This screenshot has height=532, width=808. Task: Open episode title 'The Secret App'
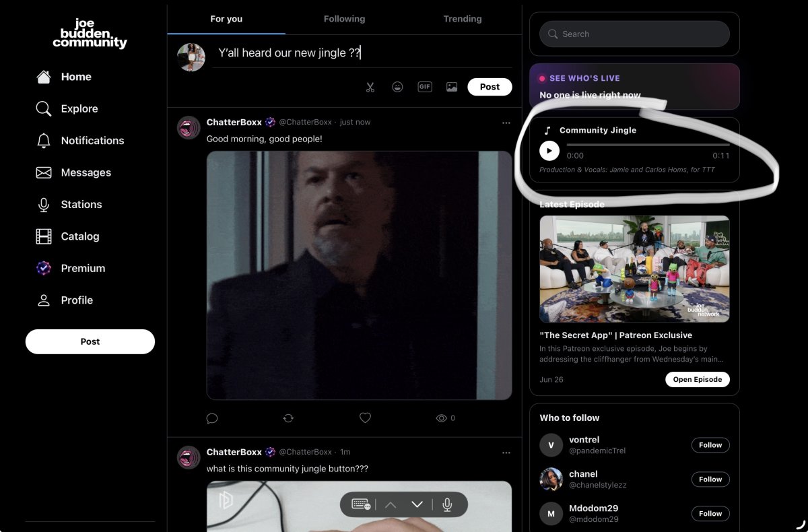click(x=615, y=335)
